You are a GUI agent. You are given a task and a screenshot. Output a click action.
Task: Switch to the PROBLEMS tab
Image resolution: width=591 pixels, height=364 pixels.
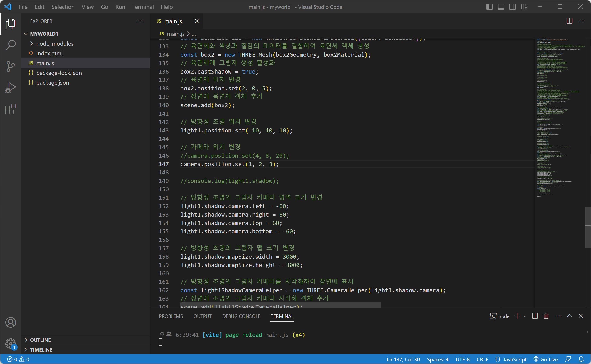(171, 316)
